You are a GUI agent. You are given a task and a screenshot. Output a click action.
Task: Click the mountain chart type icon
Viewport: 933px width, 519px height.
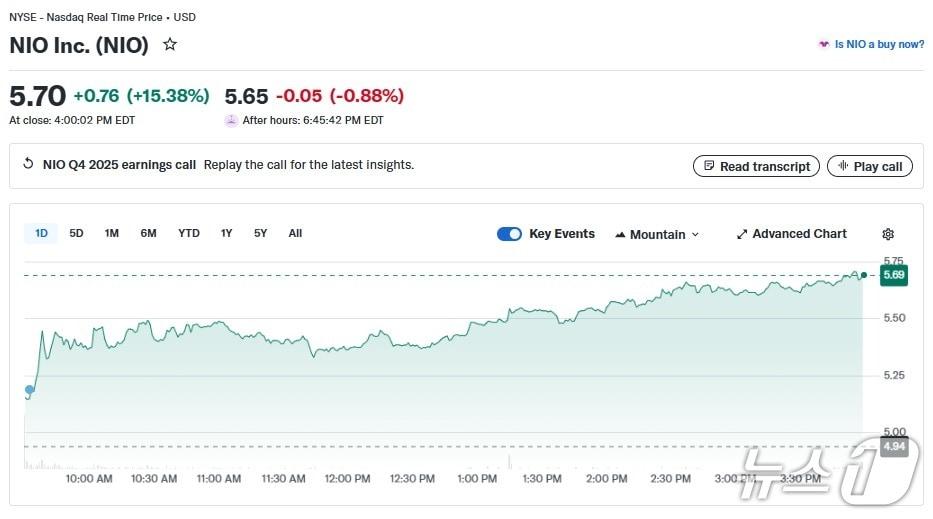point(620,234)
